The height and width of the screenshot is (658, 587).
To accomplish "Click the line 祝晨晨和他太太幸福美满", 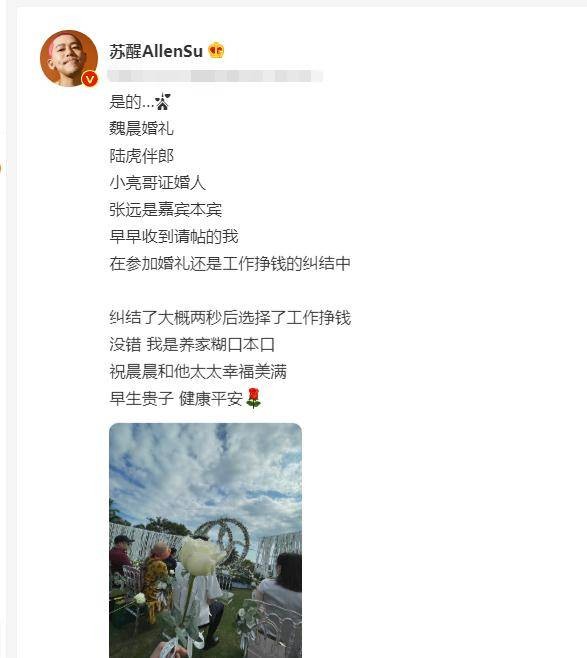I will point(198,371).
